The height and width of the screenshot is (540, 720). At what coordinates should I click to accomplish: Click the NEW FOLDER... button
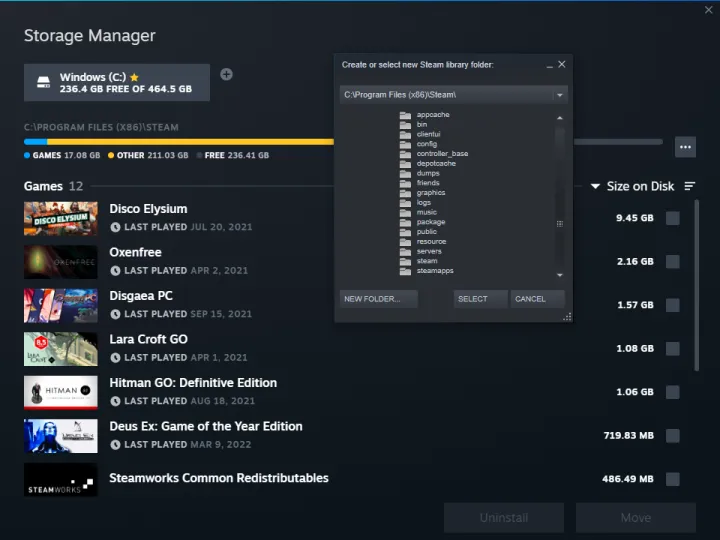(x=378, y=299)
